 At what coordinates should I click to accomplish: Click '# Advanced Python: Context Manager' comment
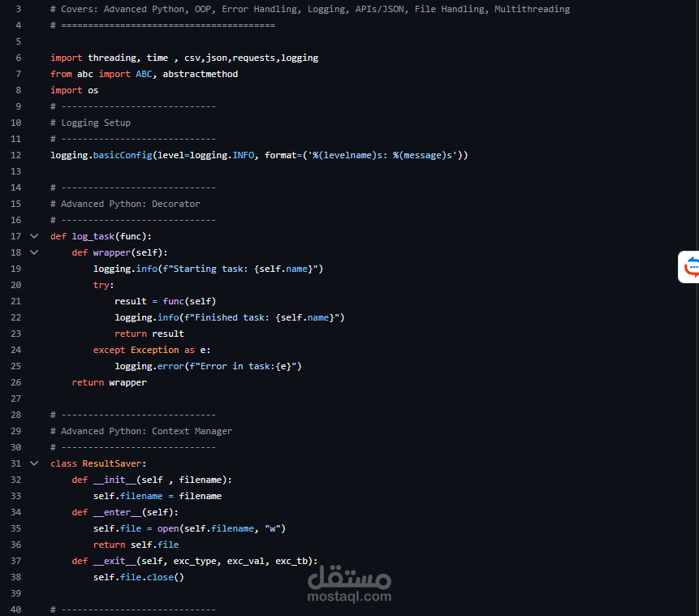click(141, 431)
